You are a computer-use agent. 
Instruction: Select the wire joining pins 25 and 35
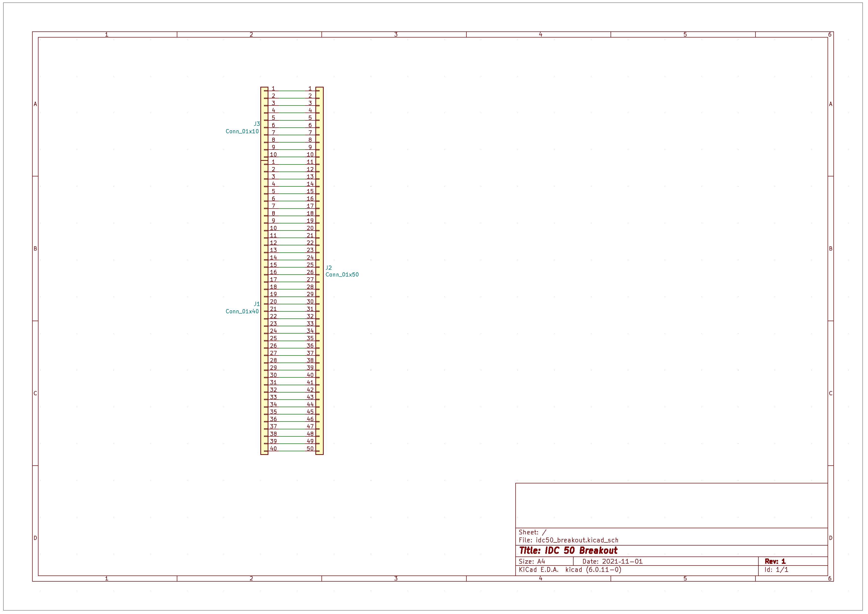(x=292, y=341)
